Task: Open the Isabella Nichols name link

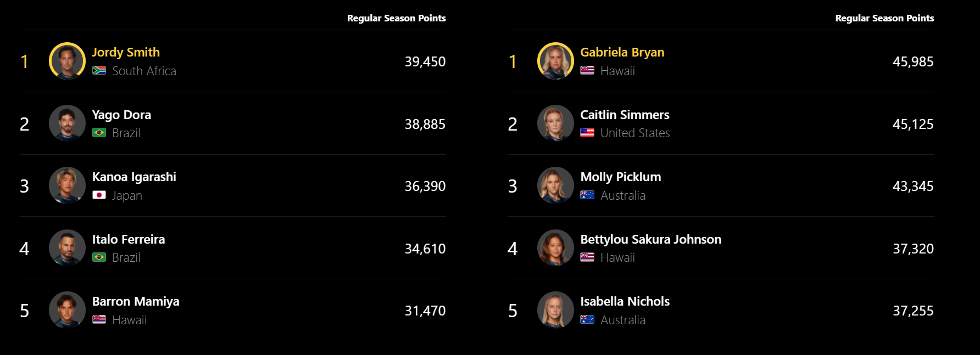Action: point(625,301)
